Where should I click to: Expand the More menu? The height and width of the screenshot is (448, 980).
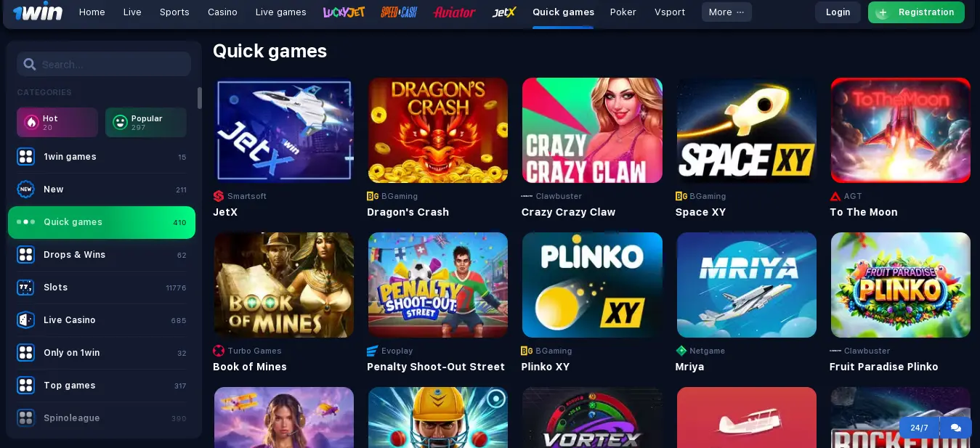[726, 12]
